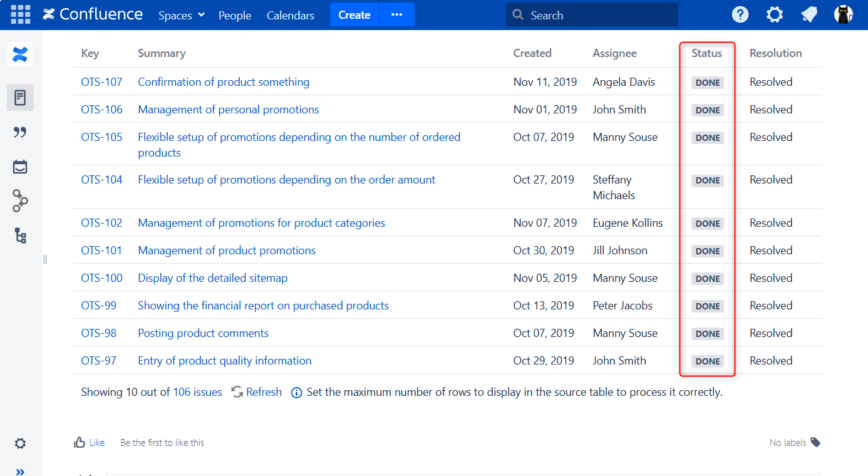Open Blog quote icon in sidebar
This screenshot has width=868, height=476.
[20, 132]
